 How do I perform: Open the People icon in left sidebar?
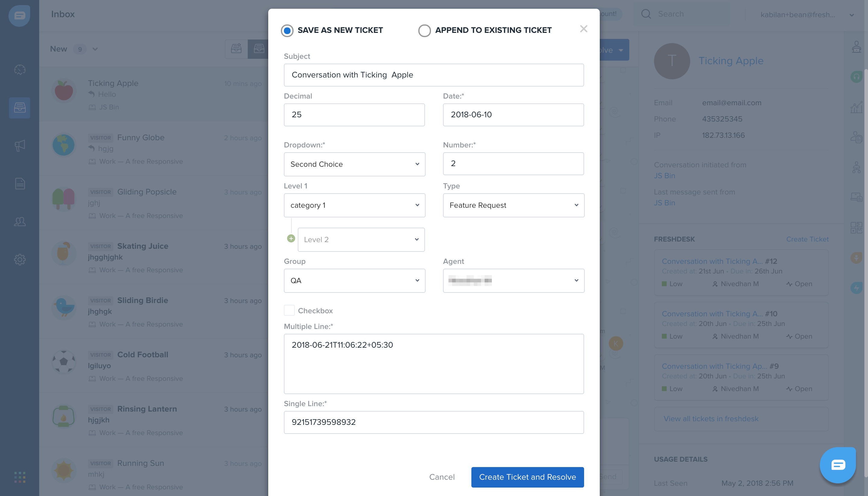(19, 222)
